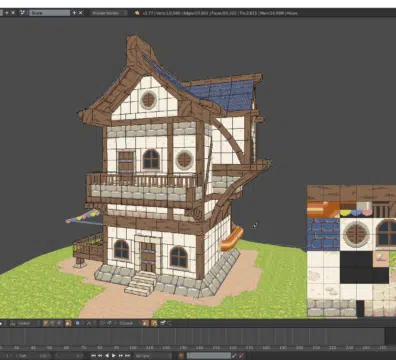Open the Closest snap target dropdown

pos(127,323)
